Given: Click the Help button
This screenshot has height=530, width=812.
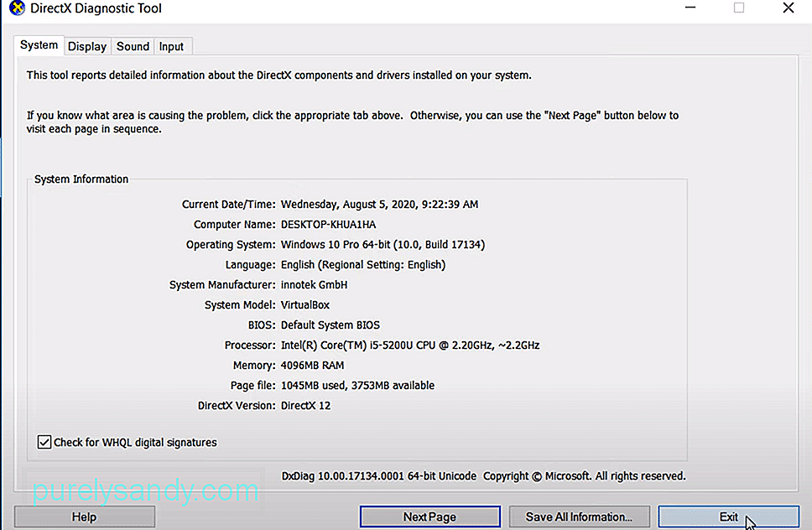Looking at the screenshot, I should pyautogui.click(x=84, y=517).
